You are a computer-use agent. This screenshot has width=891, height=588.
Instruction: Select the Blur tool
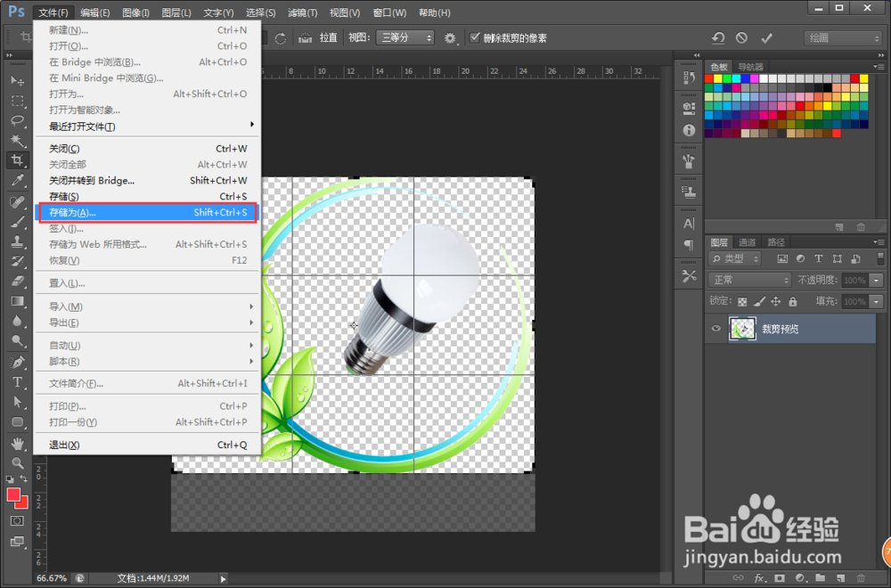[17, 321]
